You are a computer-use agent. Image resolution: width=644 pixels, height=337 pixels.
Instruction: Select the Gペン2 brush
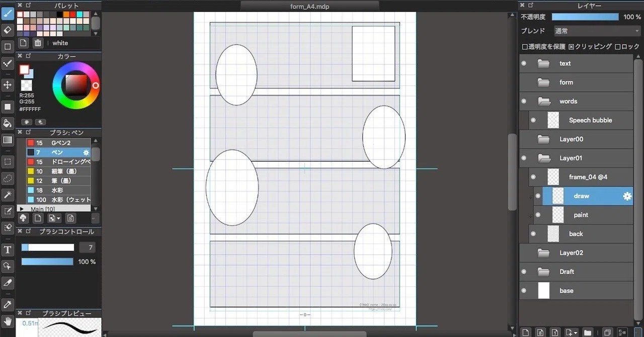[58, 143]
